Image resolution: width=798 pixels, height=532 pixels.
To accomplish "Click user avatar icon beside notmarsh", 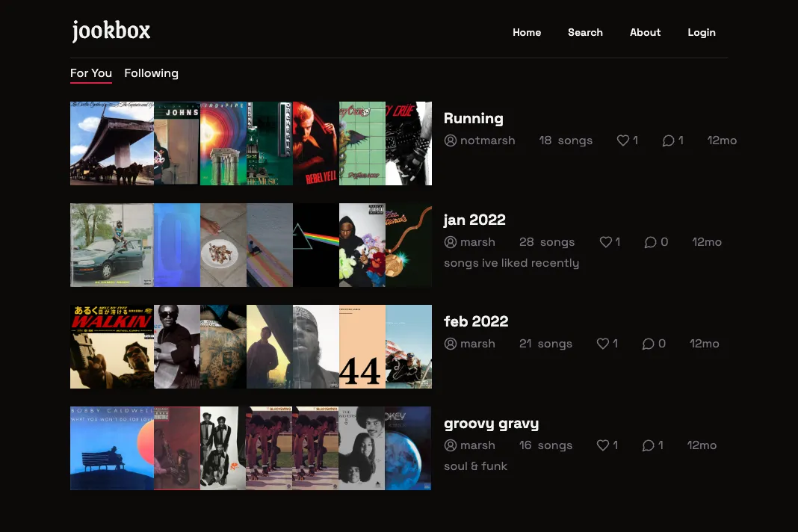I will 451,140.
